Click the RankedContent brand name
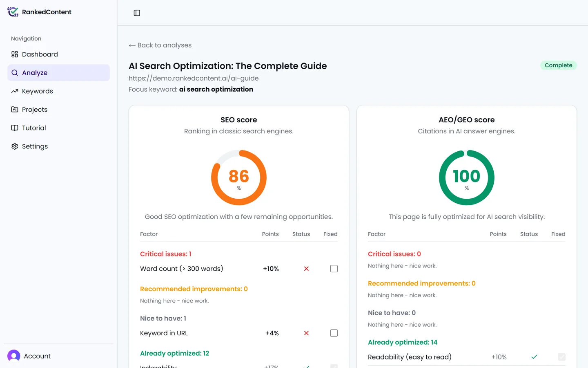588x368 pixels. (x=47, y=12)
